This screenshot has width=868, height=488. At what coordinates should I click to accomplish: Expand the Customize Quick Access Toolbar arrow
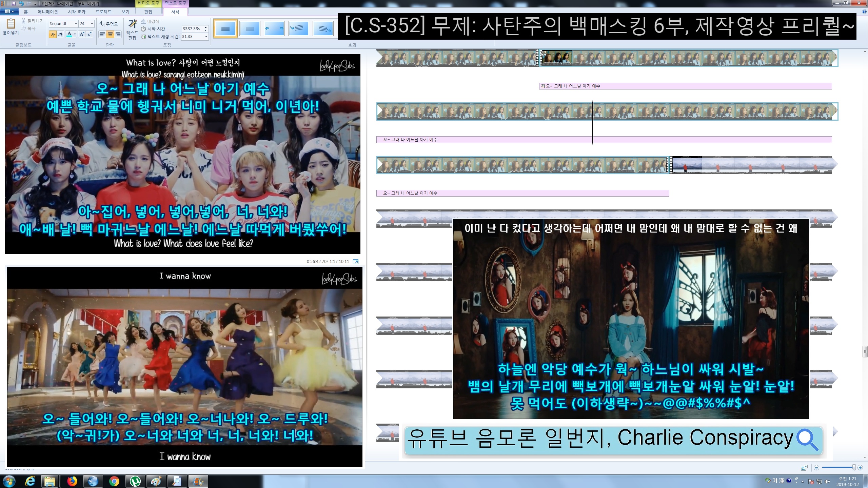(35, 4)
